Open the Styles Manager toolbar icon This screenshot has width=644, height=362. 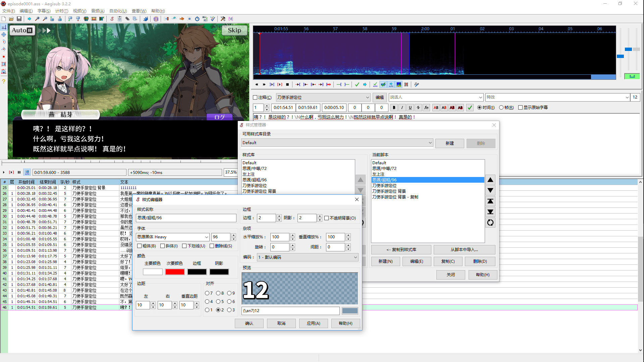pyautogui.click(x=112, y=19)
